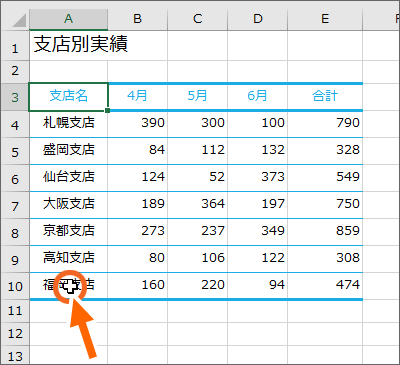
Task: Click the cell with value 132
Action: point(257,151)
